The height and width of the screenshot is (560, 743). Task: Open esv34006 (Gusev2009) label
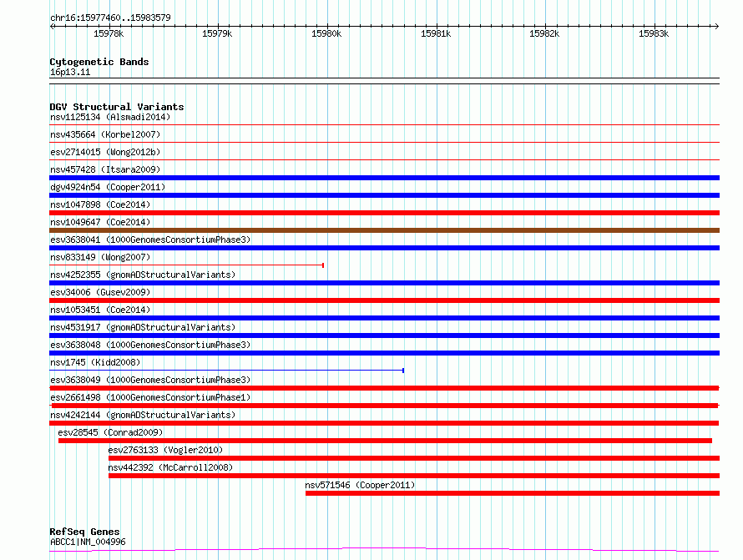pos(100,292)
